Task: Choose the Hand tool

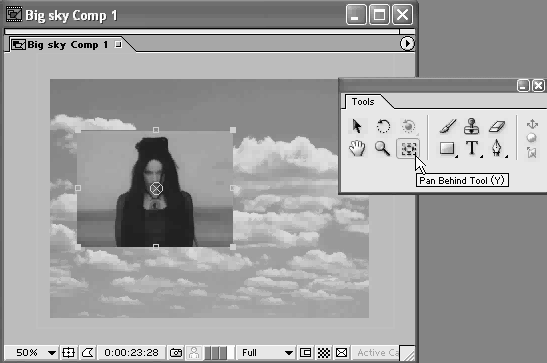Action: tap(357, 148)
